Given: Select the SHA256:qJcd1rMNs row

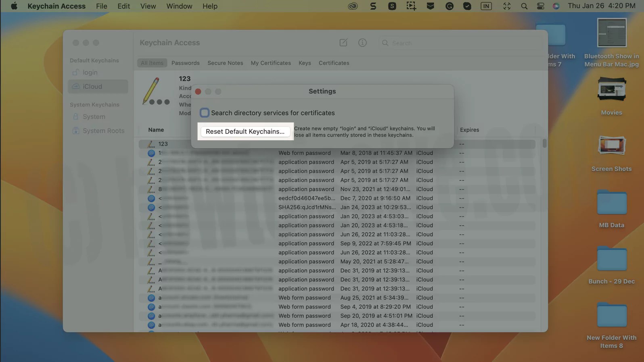Looking at the screenshot, I should (x=337, y=207).
